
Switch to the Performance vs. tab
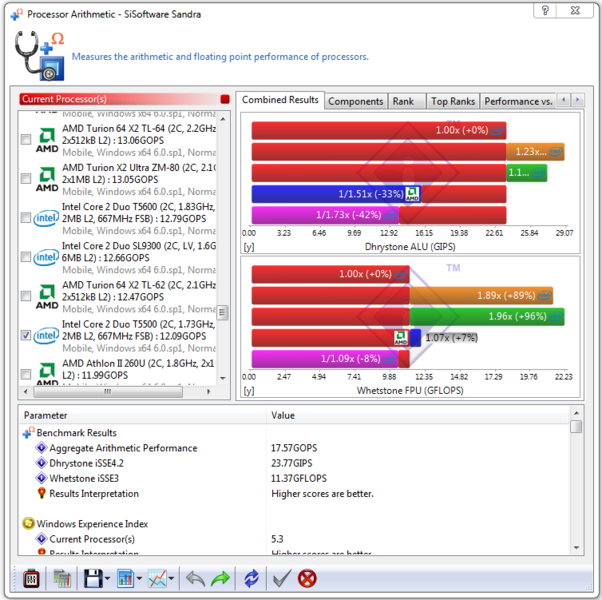click(518, 101)
